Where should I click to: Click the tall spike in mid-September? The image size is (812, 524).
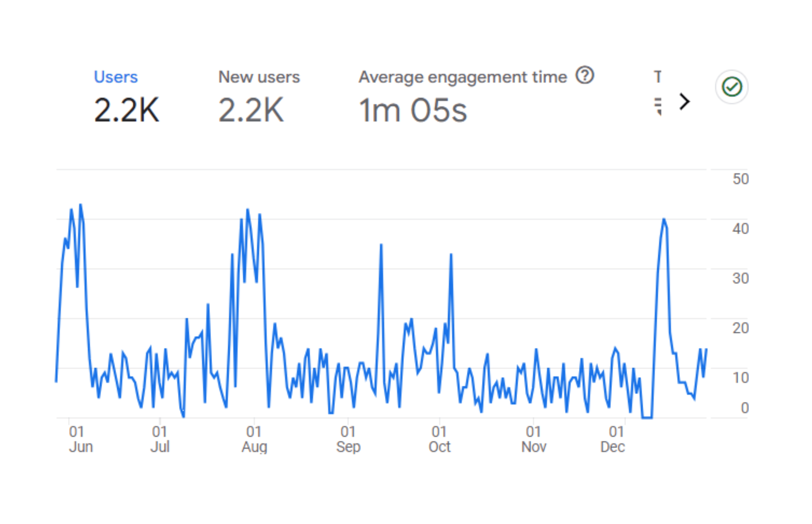[x=381, y=245]
